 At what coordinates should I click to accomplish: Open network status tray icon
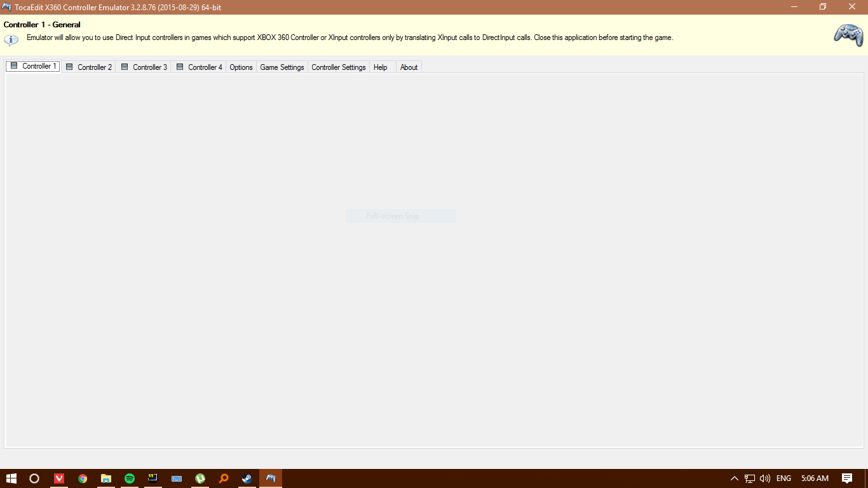point(750,478)
